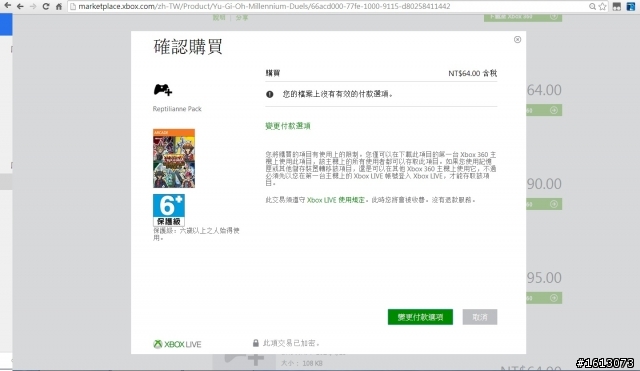Click the background green button under the 95.00 price

[x=544, y=298]
